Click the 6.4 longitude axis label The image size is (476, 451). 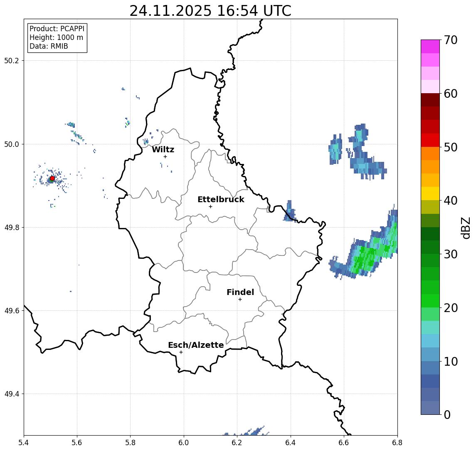coord(291,443)
